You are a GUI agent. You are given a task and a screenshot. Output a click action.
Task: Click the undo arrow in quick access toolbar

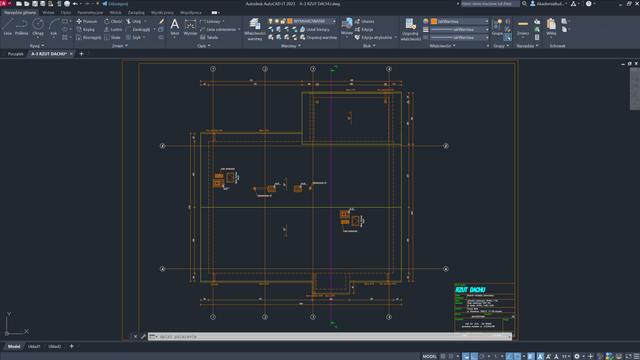point(75,4)
